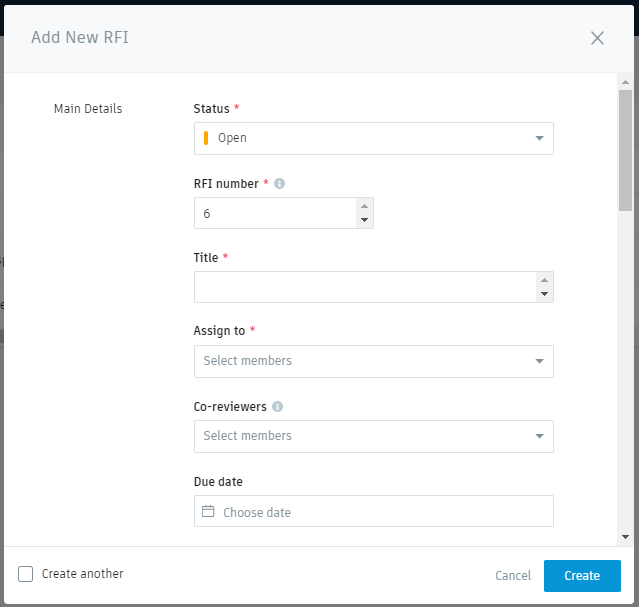This screenshot has height=607, width=639.
Task: Click the Cancel link
Action: click(513, 576)
